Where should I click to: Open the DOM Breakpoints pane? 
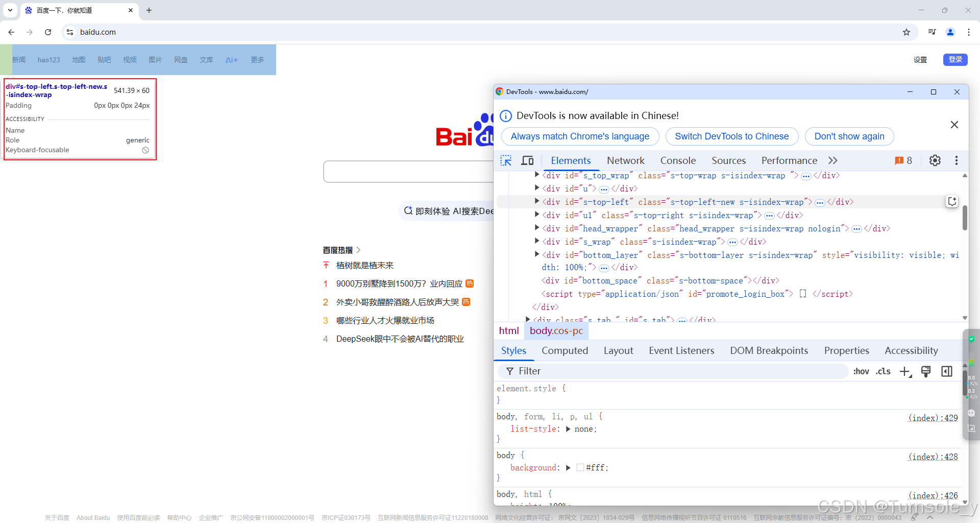[x=769, y=351]
